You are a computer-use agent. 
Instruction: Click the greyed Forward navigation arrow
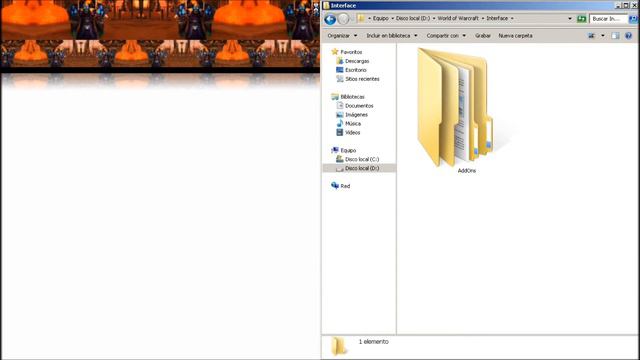344,19
